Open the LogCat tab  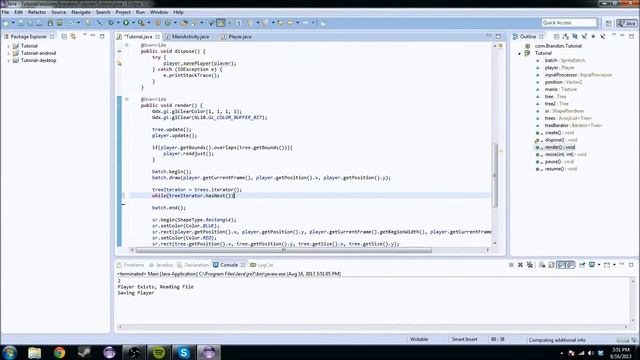[x=262, y=265]
